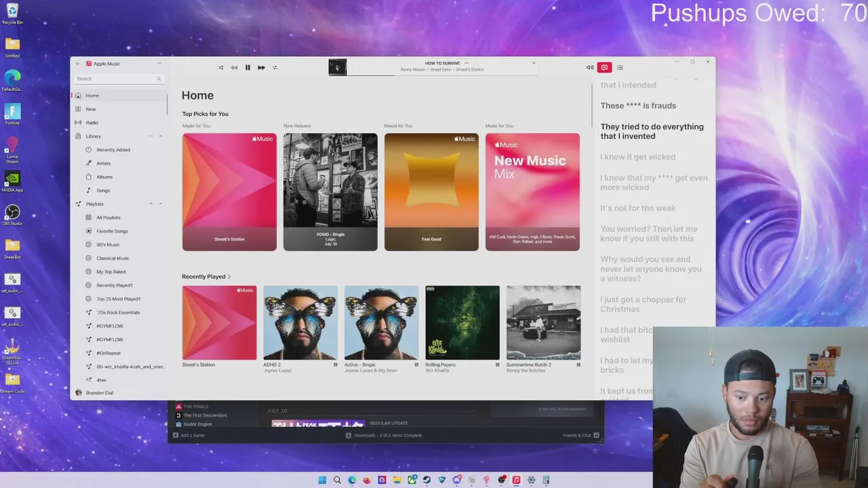Click Add a Game in Steam
868x488 pixels.
tap(189, 435)
